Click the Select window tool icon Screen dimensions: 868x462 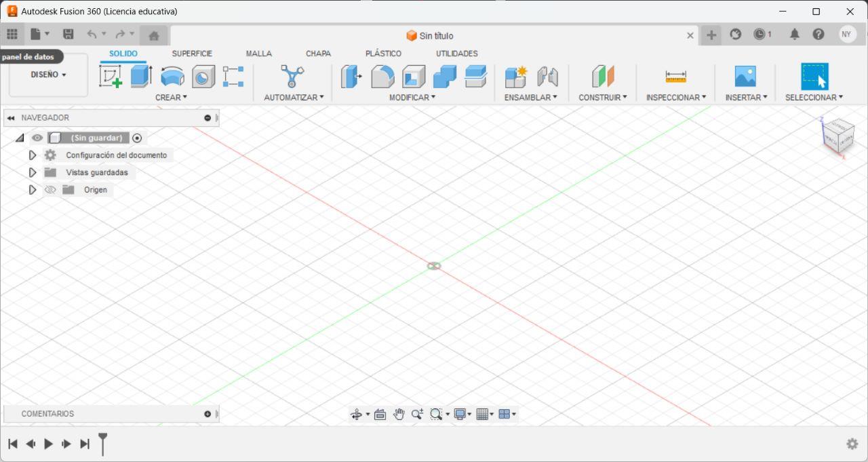click(x=814, y=77)
